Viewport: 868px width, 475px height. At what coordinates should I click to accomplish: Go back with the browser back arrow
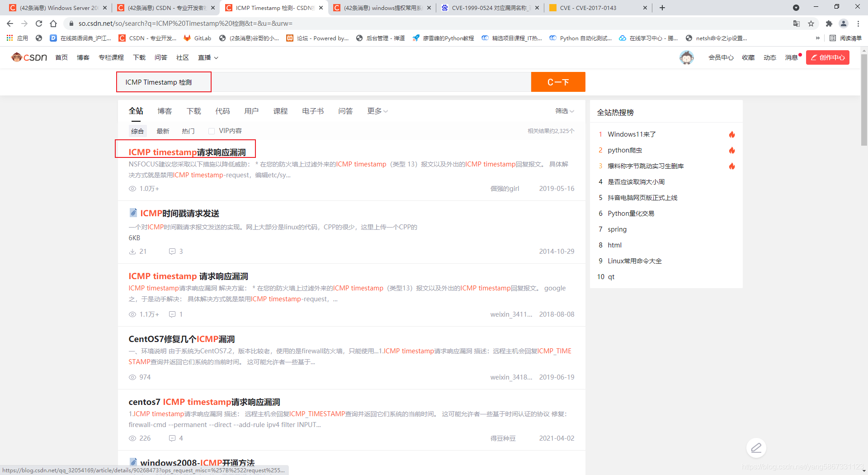[x=10, y=24]
